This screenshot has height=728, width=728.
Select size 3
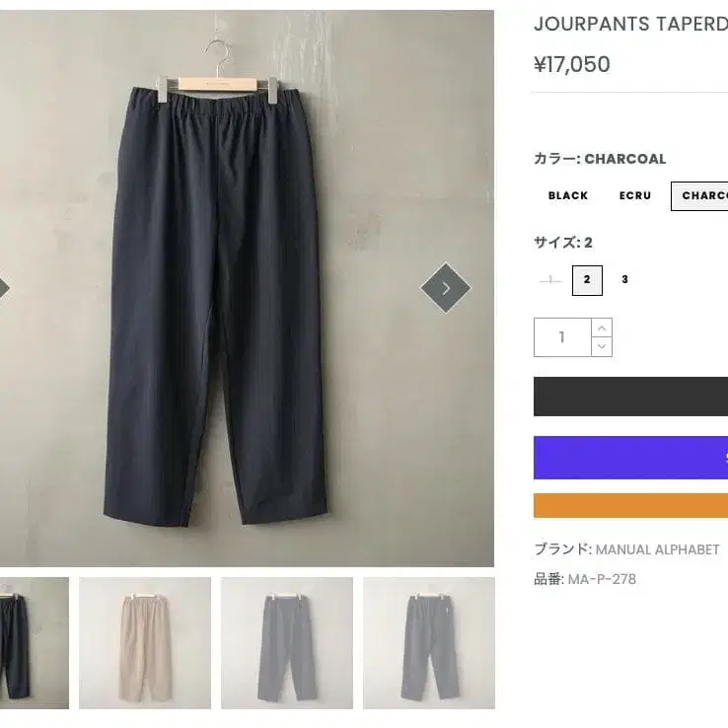[624, 280]
